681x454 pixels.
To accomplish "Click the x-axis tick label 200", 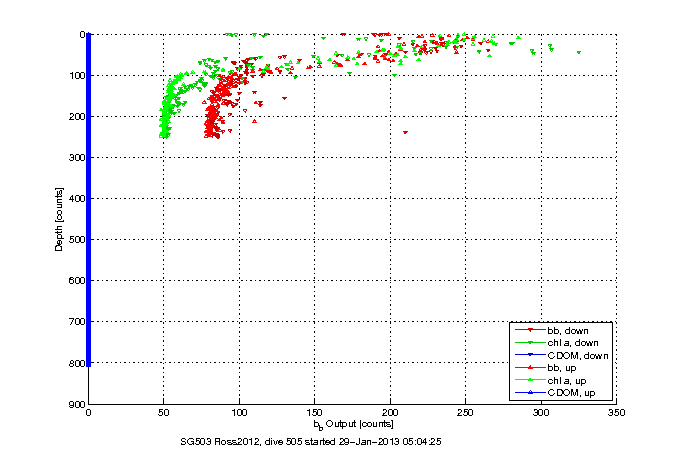I will [x=390, y=412].
